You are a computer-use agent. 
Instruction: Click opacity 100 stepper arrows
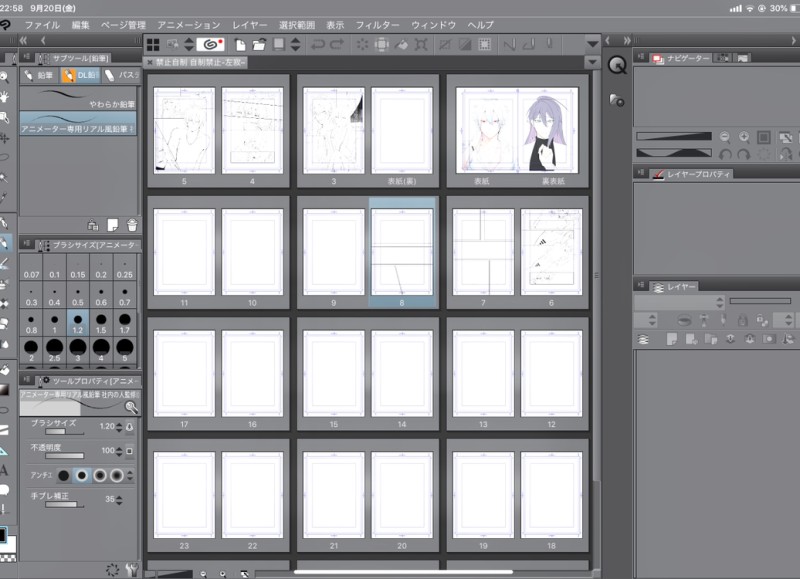point(119,451)
